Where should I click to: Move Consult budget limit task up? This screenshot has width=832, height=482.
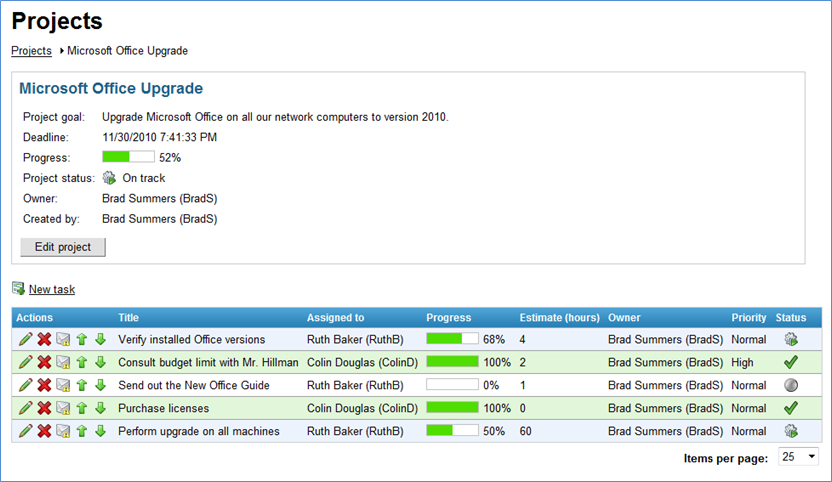point(82,362)
